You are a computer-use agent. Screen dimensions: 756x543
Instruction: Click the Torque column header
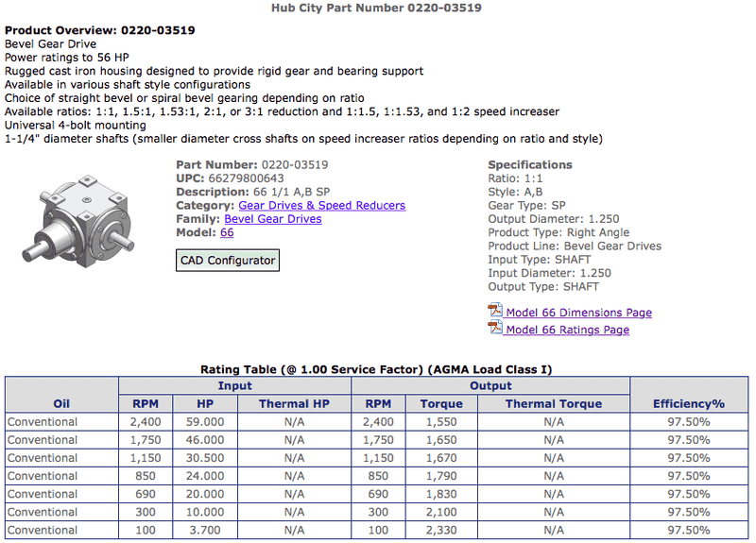(x=441, y=404)
